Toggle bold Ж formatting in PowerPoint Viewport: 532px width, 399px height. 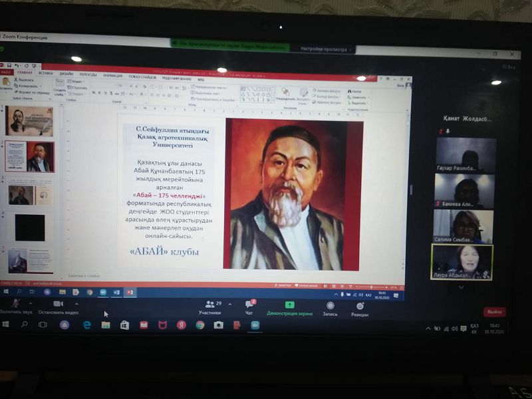click(94, 92)
